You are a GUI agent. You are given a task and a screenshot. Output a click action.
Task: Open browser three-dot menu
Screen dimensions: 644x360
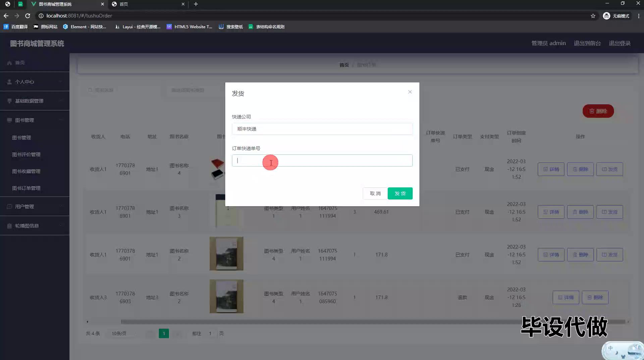tap(638, 16)
